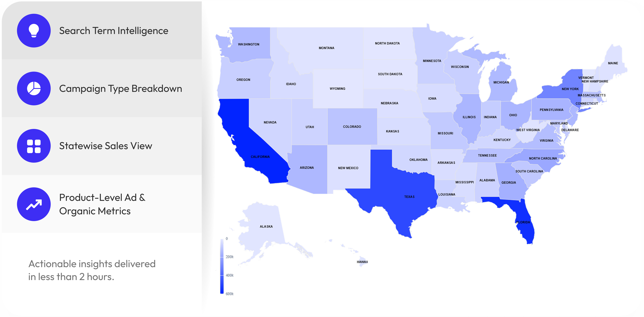Image resolution: width=644 pixels, height=317 pixels.
Task: Click the pie chart Campaign Type icon
Action: 34,88
